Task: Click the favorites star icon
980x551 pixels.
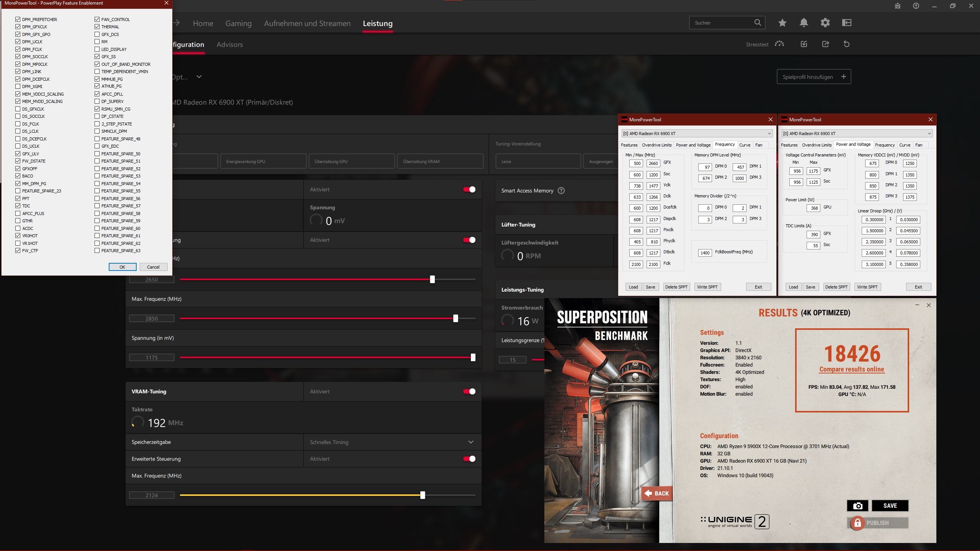Action: (x=782, y=23)
